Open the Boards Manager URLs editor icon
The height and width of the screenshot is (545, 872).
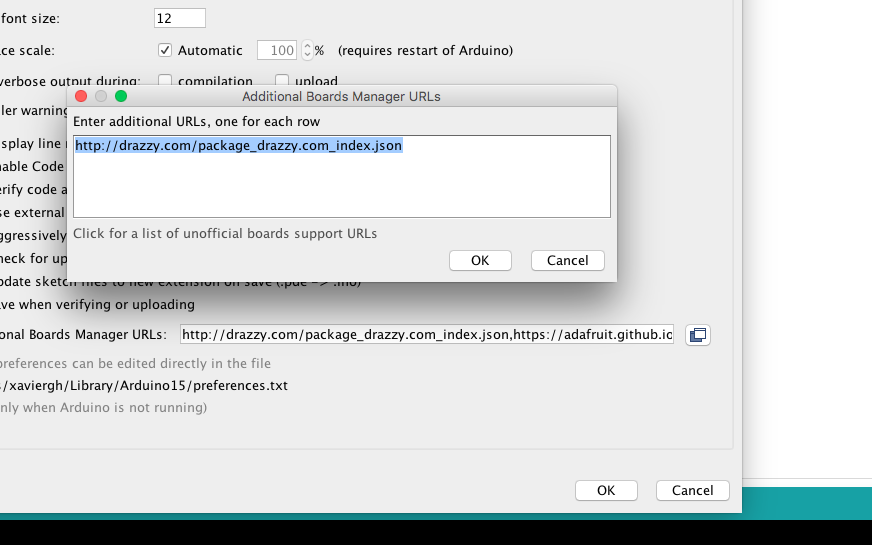[x=698, y=335]
